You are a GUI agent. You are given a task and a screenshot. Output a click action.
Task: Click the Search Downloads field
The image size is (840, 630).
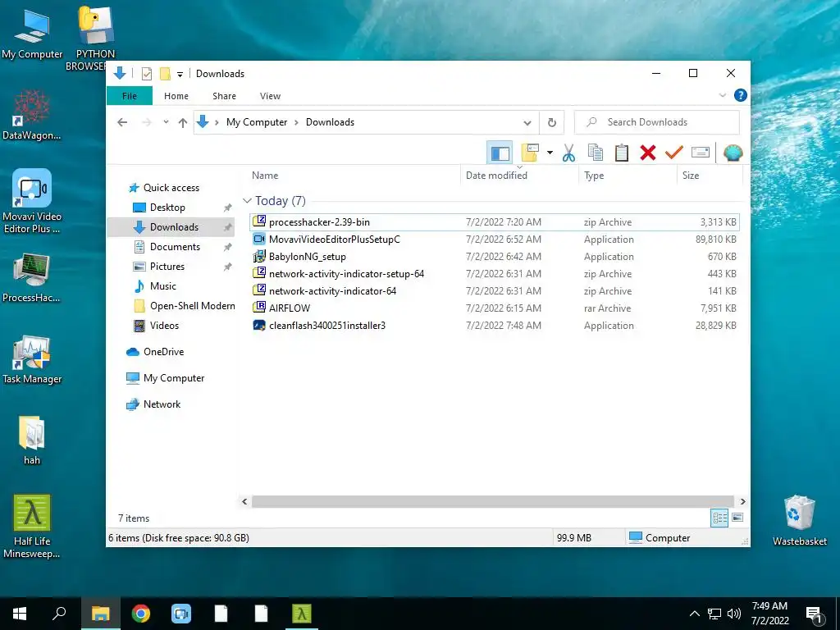tap(657, 122)
